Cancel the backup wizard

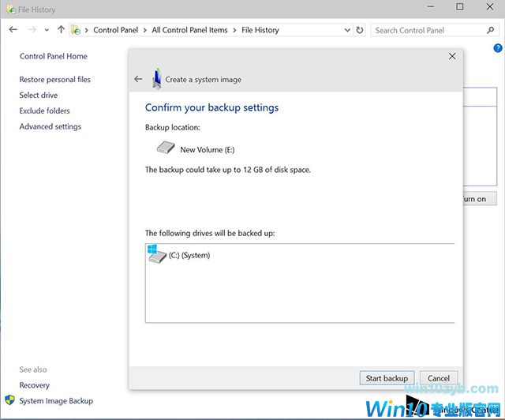click(x=439, y=378)
